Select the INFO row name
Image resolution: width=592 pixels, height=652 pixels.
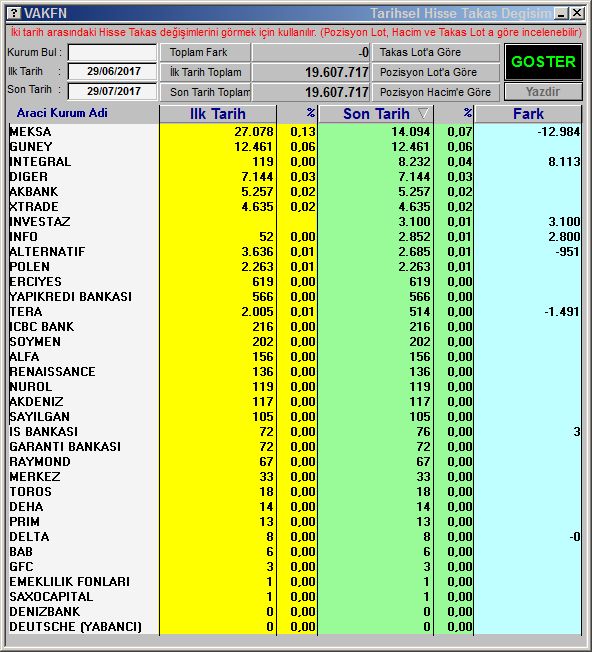(x=24, y=237)
